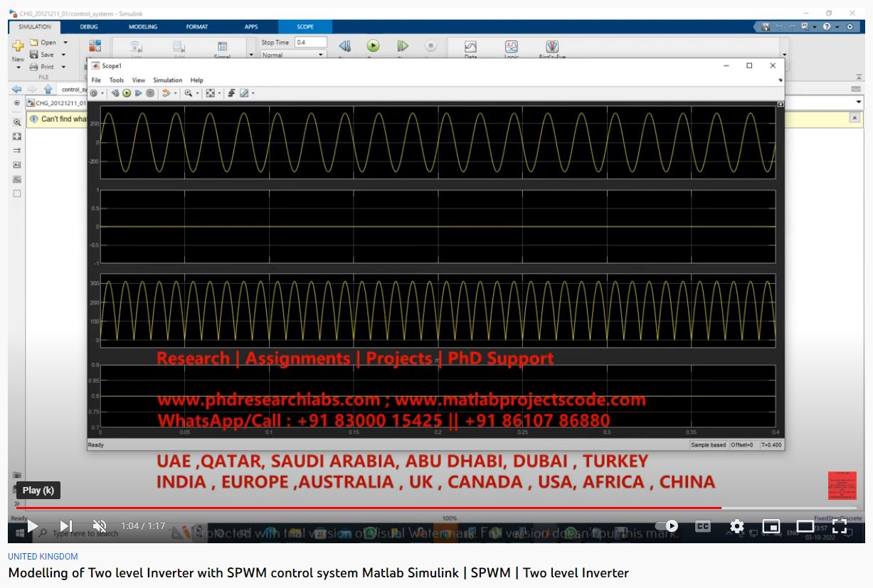873x588 pixels.
Task: Toggle the YouTube autoplay switch
Action: tap(667, 526)
